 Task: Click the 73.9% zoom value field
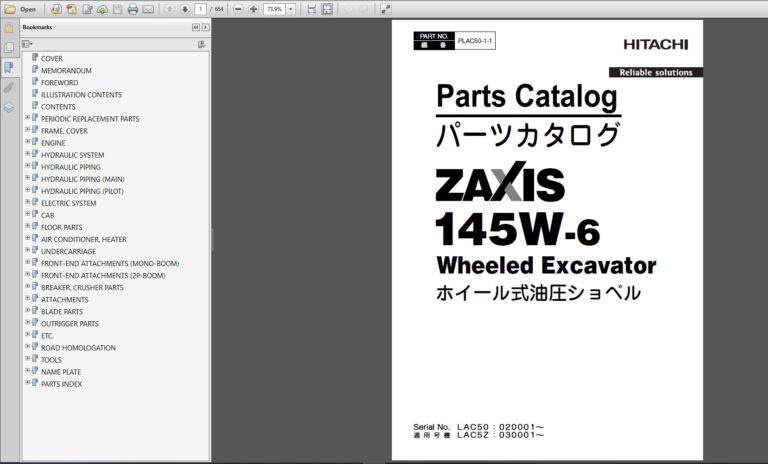click(274, 9)
